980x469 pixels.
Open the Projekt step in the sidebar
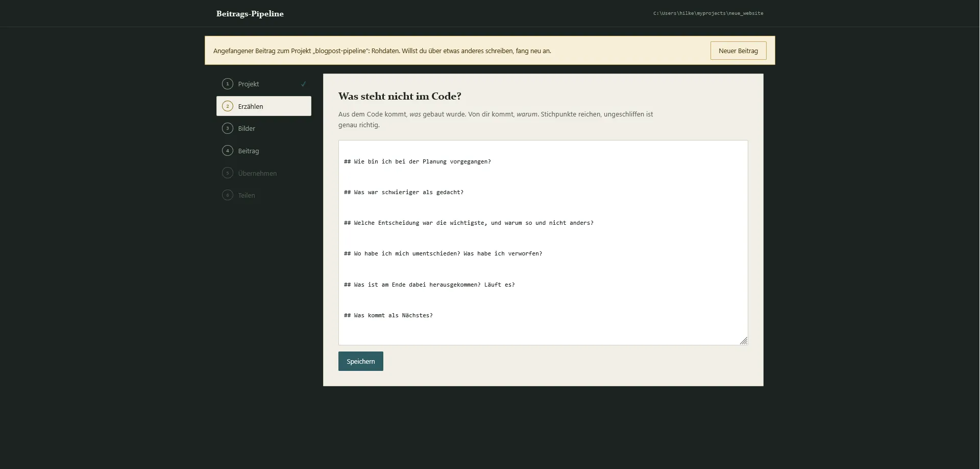click(264, 84)
